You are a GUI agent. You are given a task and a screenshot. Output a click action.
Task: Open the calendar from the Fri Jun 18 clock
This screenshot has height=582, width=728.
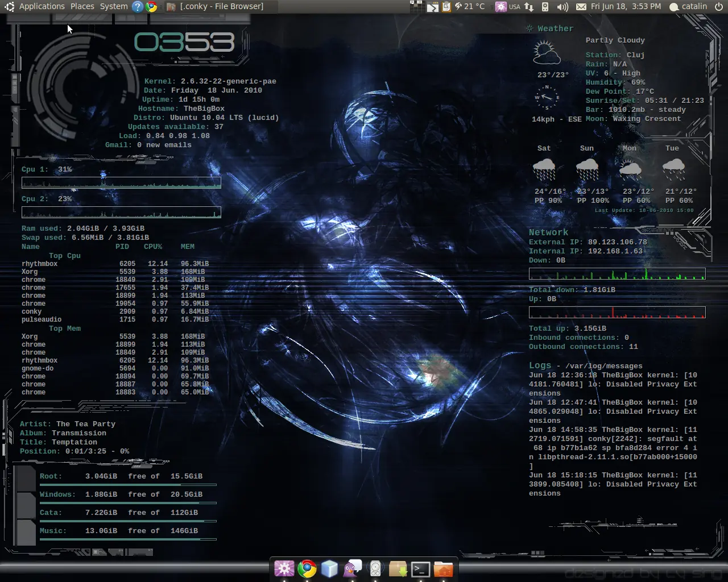626,6
